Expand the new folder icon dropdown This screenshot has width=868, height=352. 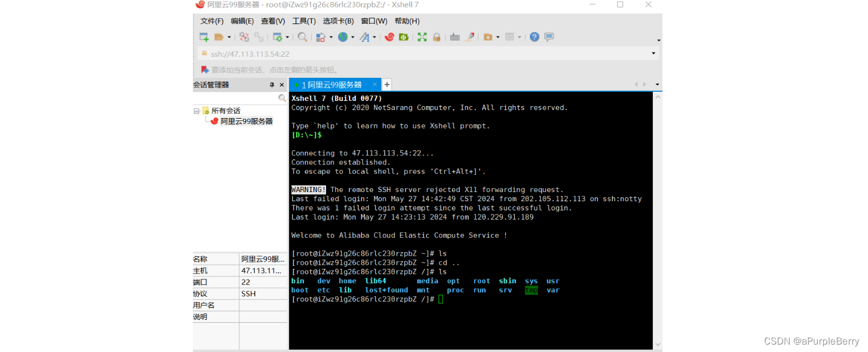tap(498, 37)
